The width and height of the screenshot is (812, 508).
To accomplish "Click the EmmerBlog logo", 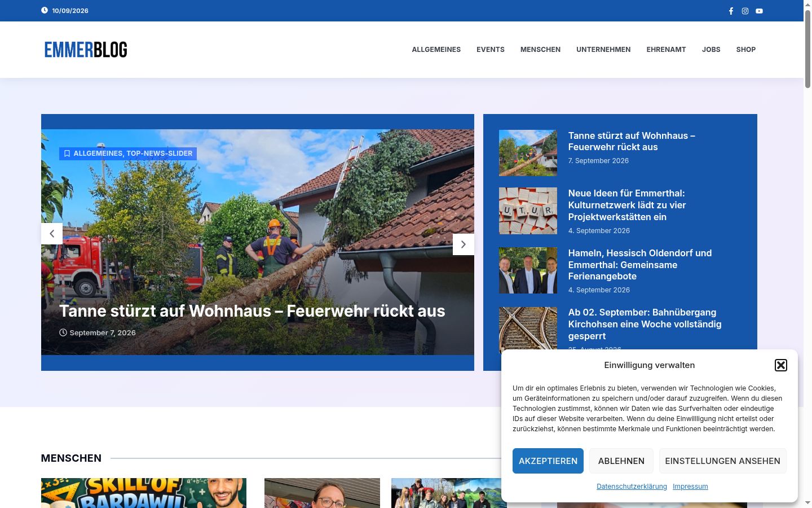I will point(86,50).
